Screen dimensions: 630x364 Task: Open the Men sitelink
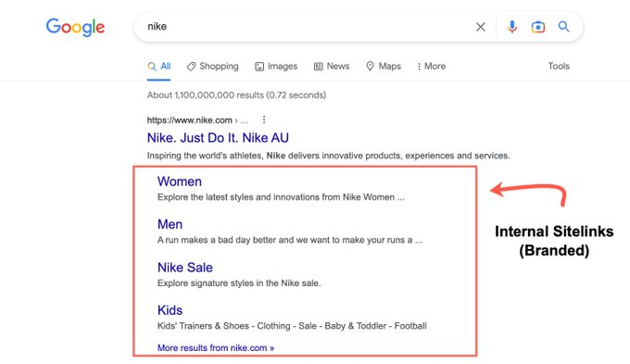point(170,224)
